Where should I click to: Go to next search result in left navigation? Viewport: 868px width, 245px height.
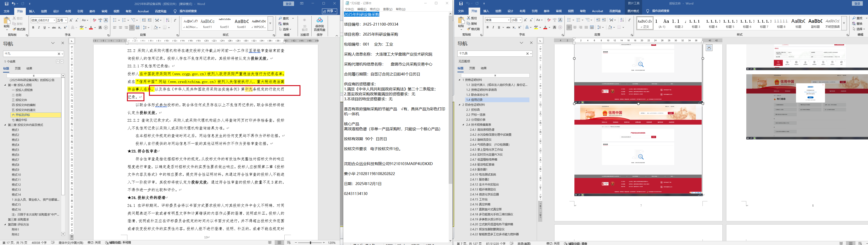pos(62,61)
